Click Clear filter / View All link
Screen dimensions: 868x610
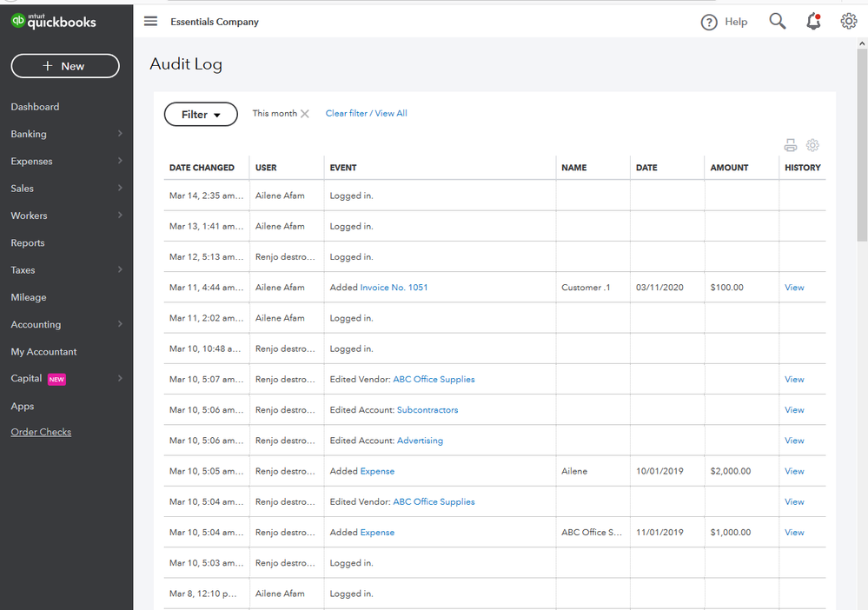pos(366,114)
